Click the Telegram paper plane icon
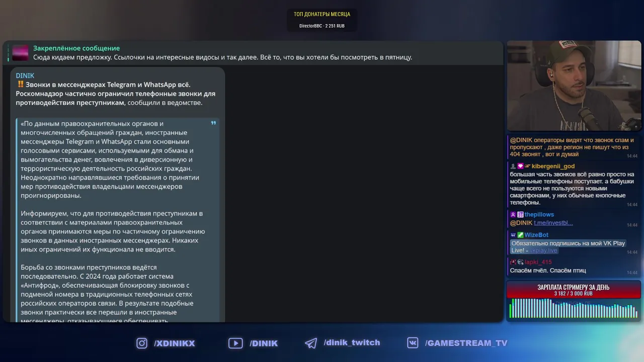 [311, 343]
